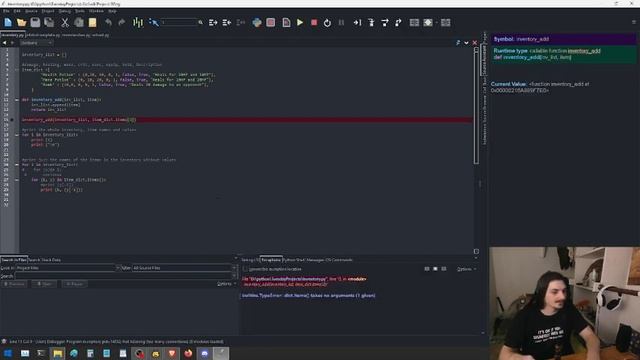The image size is (640, 360).
Task: Select the Search in Files tab
Action: pyautogui.click(x=14, y=260)
